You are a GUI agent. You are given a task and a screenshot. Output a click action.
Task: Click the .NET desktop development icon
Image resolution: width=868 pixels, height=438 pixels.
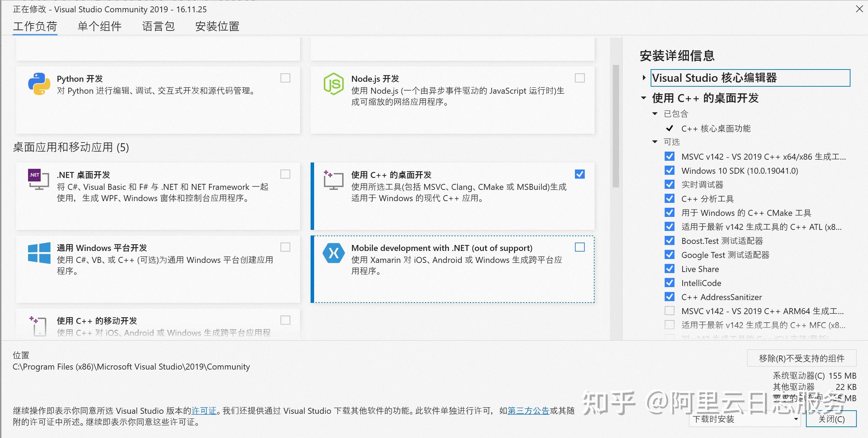click(x=39, y=180)
